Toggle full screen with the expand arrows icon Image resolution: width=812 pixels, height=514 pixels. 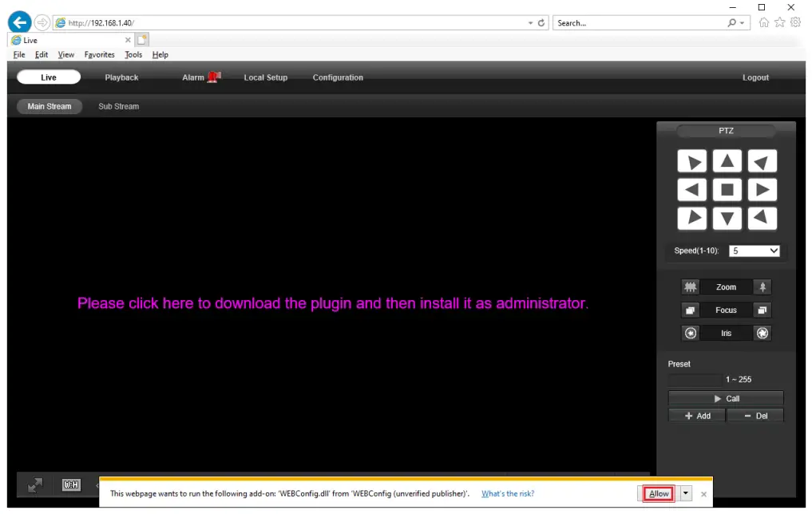click(x=35, y=485)
